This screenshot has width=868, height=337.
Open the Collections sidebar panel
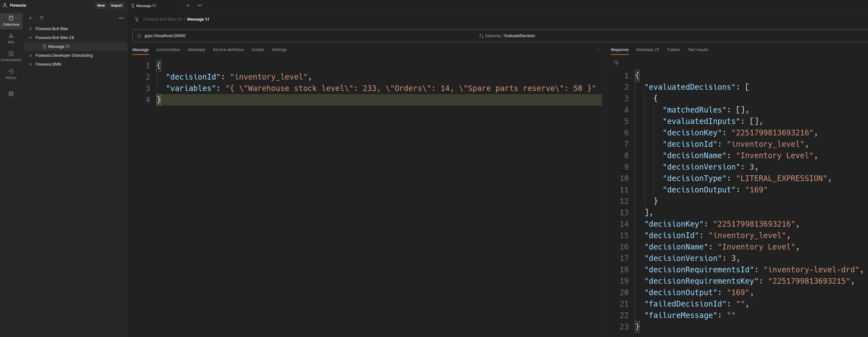[11, 21]
